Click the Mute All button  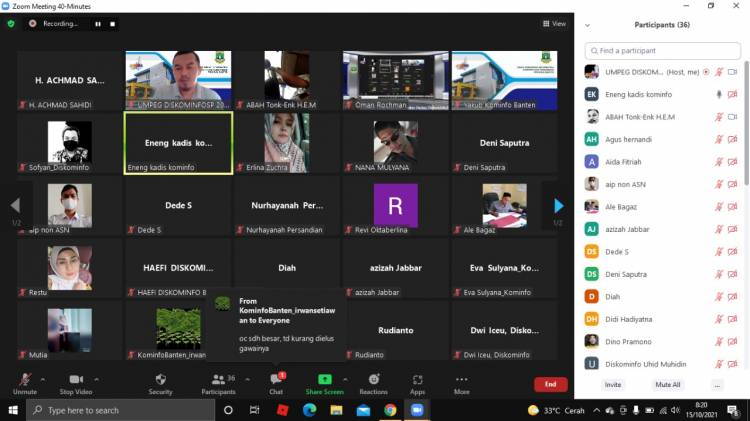[x=668, y=385]
